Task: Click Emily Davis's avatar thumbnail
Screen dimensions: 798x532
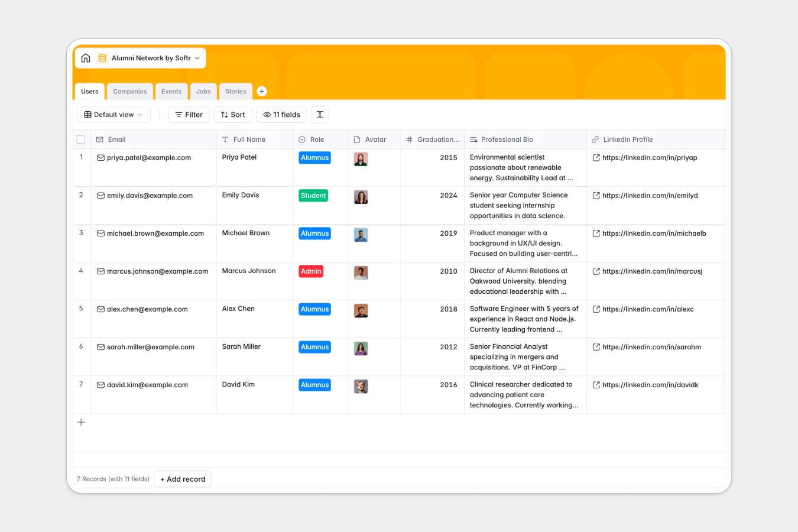Action: tap(361, 197)
